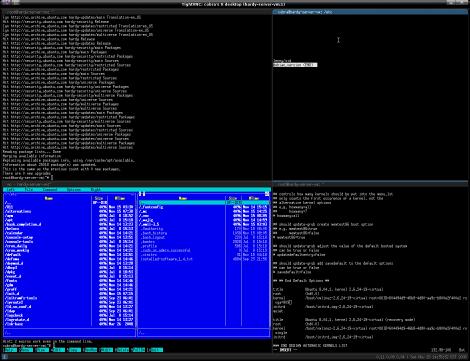Click the 10Quit function key button
This screenshot has width=470, height=361.
155,350
